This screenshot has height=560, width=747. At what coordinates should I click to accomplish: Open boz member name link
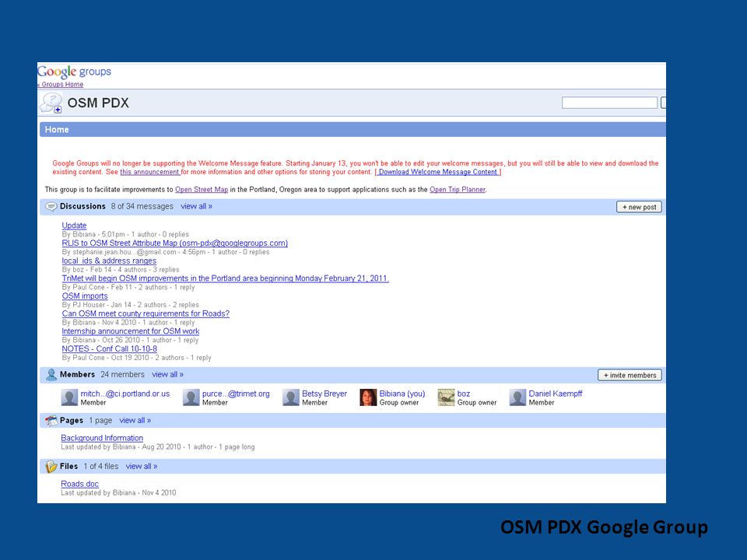[x=464, y=394]
